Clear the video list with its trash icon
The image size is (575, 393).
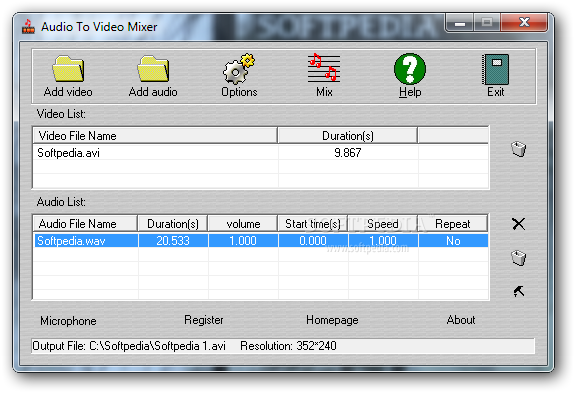point(519,149)
